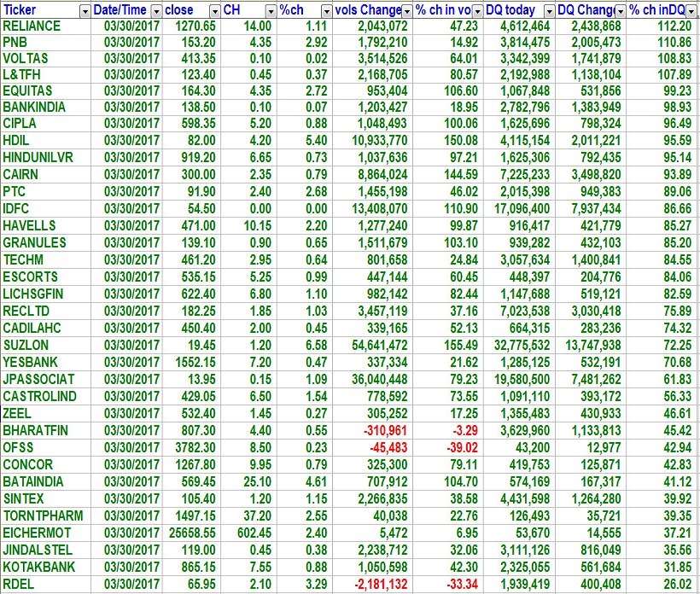Select the TORNTPHARM ticker cell
The image size is (700, 594).
(45, 515)
